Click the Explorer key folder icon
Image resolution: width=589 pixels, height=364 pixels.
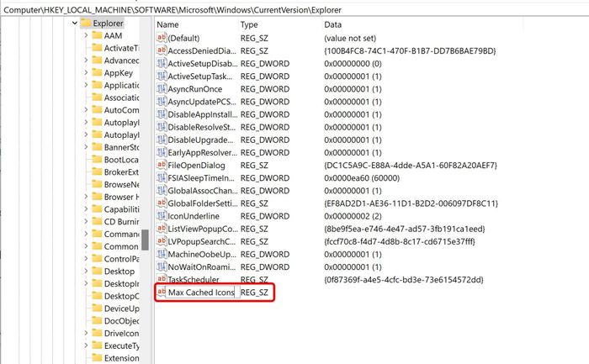(86, 24)
